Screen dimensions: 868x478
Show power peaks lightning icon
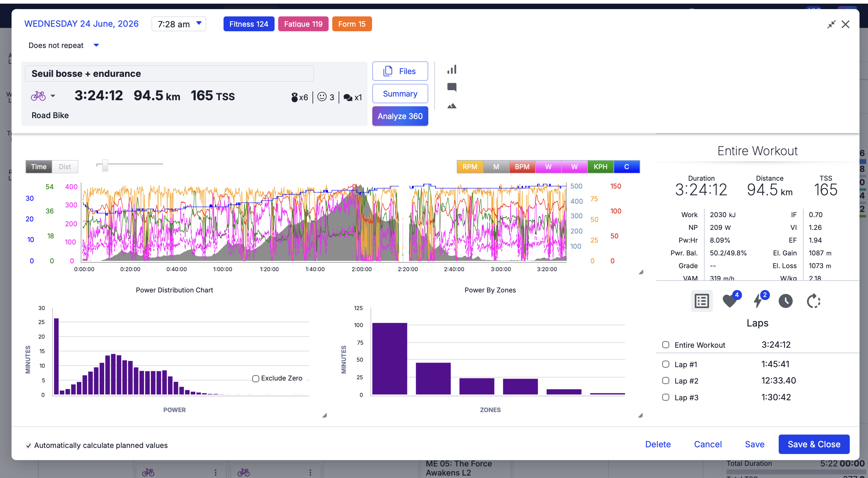[758, 300]
